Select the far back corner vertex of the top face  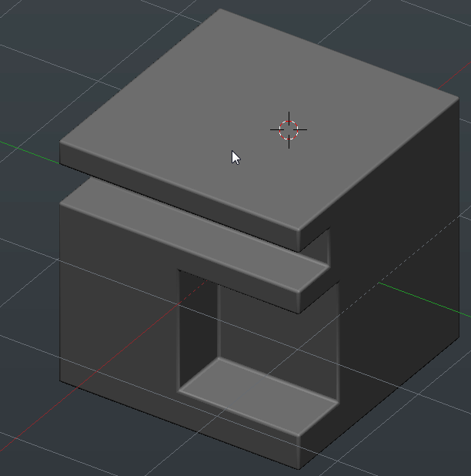[221, 9]
